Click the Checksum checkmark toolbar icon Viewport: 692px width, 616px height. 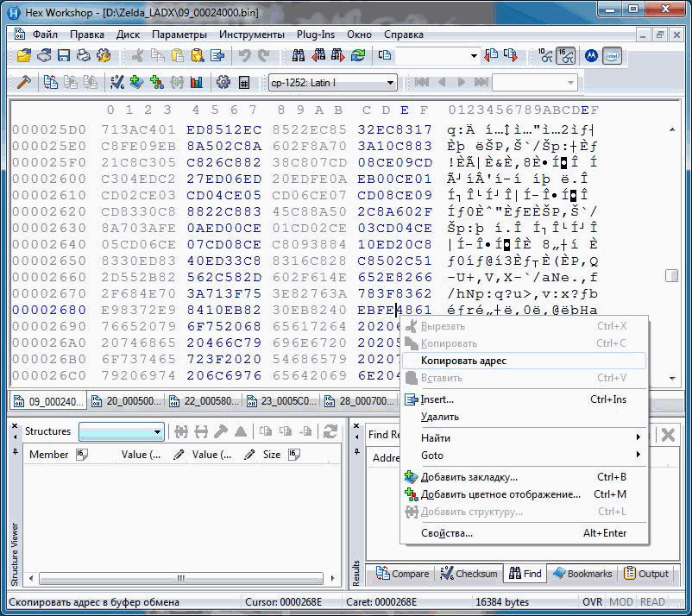[x=117, y=82]
